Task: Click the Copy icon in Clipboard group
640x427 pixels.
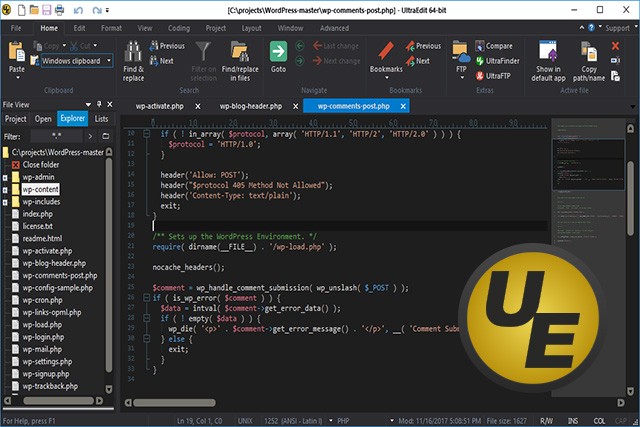Action: pyautogui.click(x=38, y=46)
